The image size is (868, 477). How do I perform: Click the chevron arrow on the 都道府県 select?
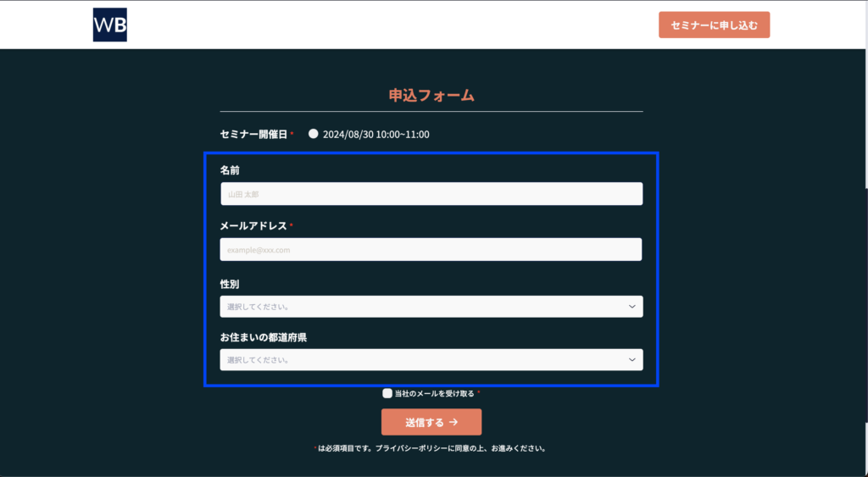632,360
